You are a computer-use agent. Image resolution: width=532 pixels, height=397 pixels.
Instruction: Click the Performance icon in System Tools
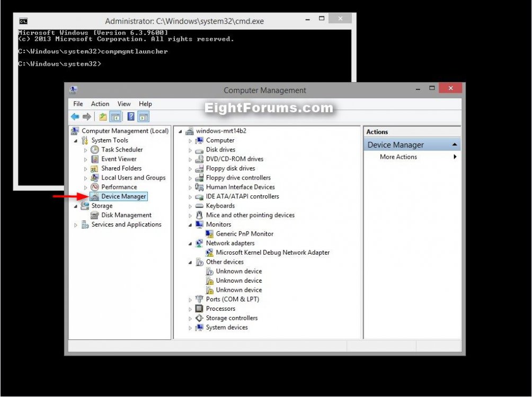[95, 187]
